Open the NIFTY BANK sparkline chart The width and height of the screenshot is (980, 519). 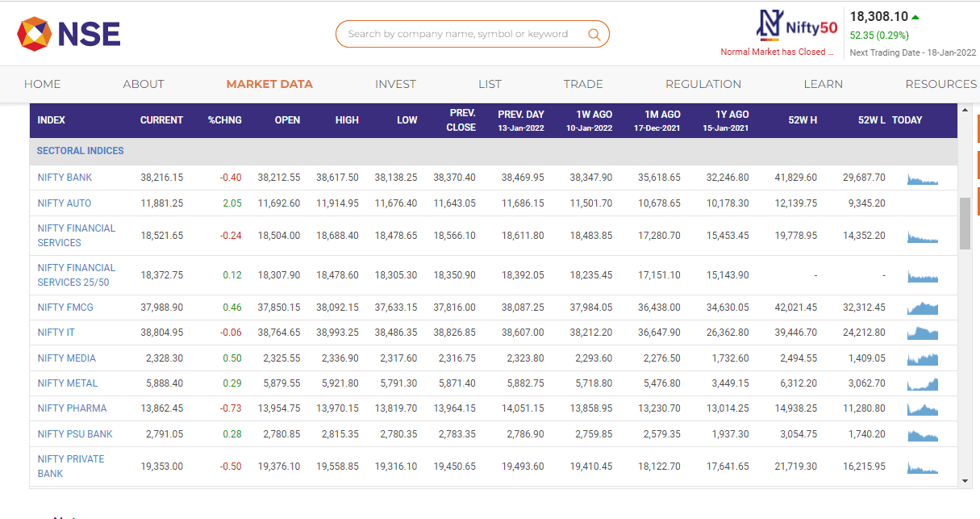tap(922, 177)
